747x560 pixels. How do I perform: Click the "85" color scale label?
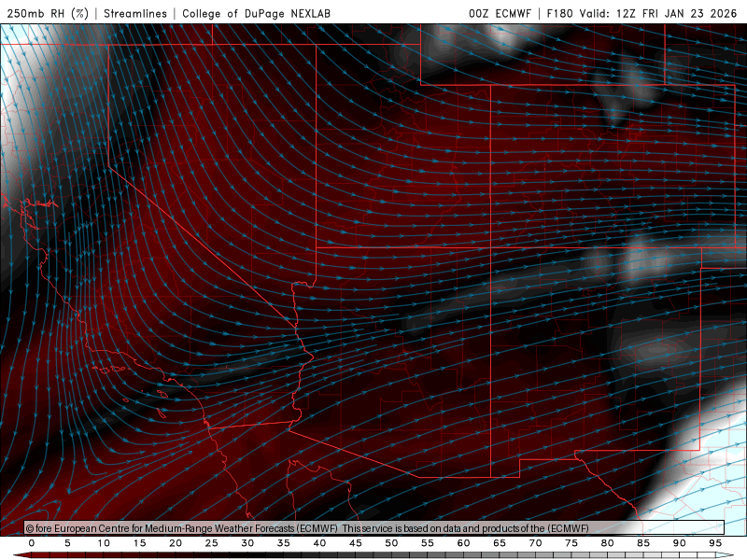pyautogui.click(x=642, y=543)
